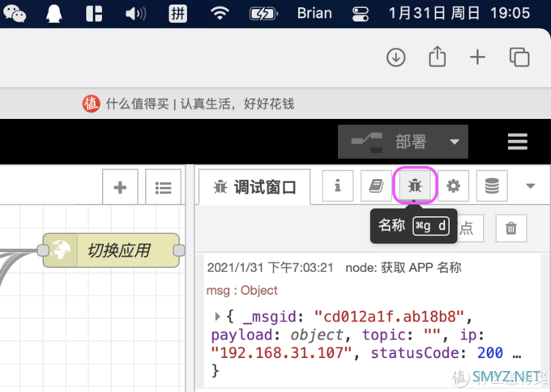
Task: Open the configuration nodes gear tab
Action: point(453,185)
